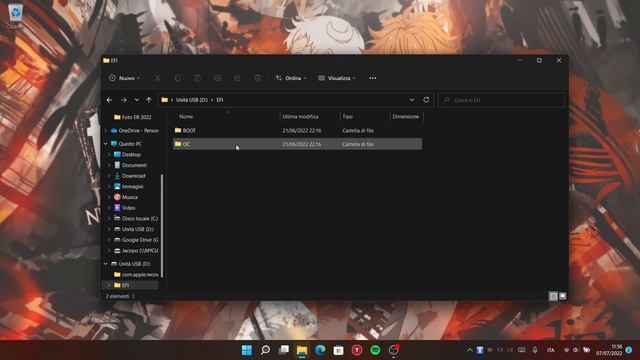This screenshot has height=360, width=640.
Task: Open the Windows Start menu
Action: [247, 350]
